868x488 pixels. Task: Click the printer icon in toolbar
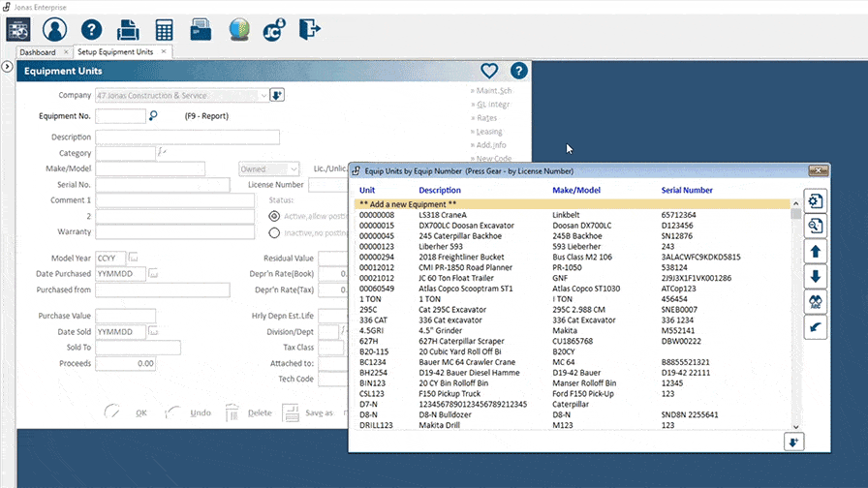pos(128,29)
